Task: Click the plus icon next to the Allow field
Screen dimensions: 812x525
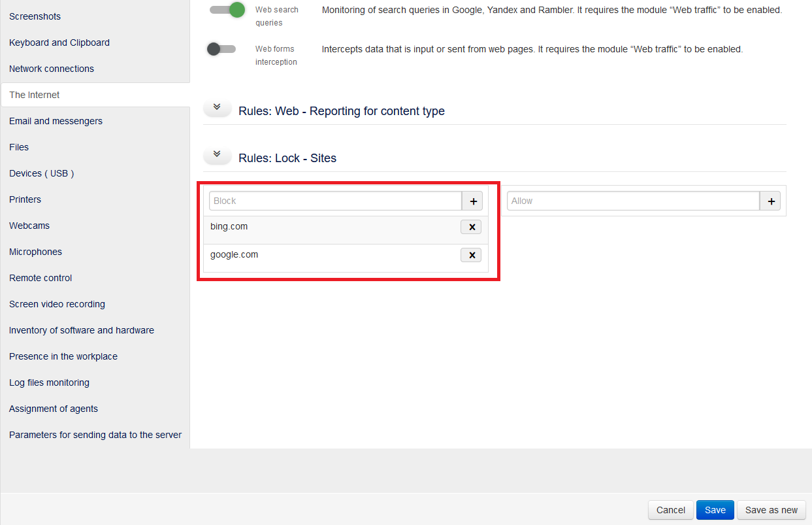Action: (770, 201)
